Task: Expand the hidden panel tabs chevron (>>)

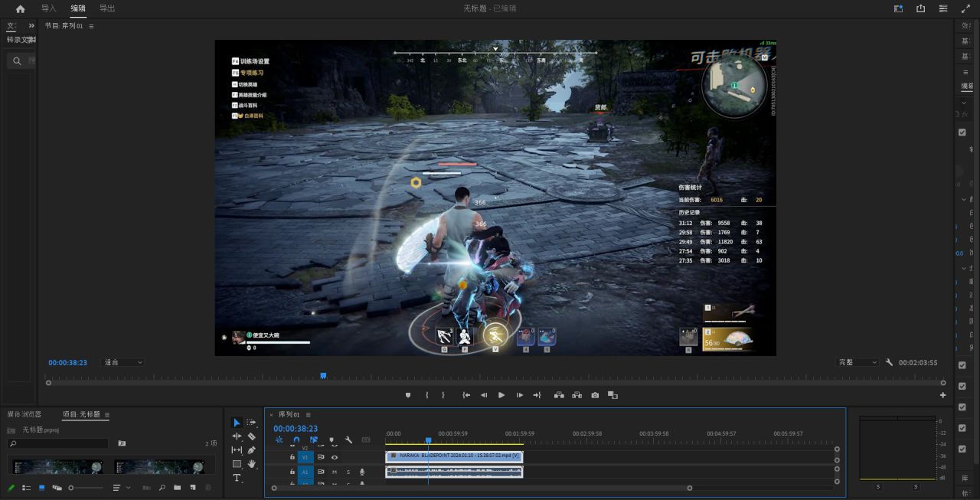Action: tap(31, 25)
